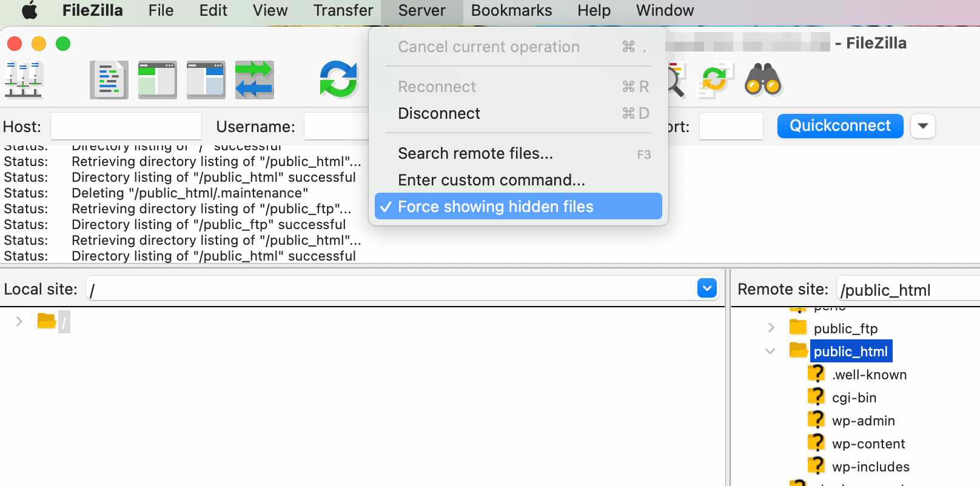Select the cgi-bin folder name
Image resolution: width=980 pixels, height=486 pixels.
coord(854,398)
